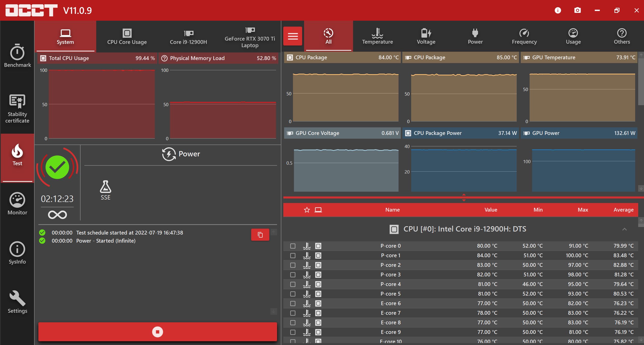Click the laptop icon in table header

(x=318, y=210)
